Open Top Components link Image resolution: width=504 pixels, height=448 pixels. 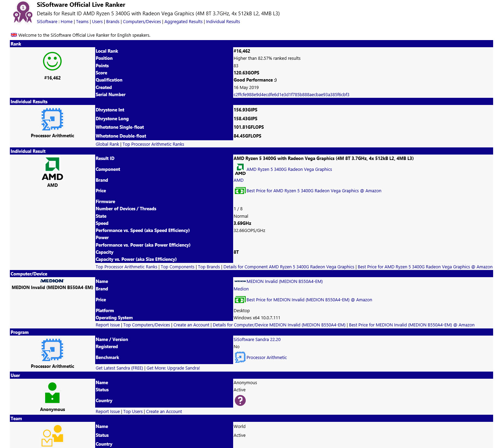coord(177,267)
